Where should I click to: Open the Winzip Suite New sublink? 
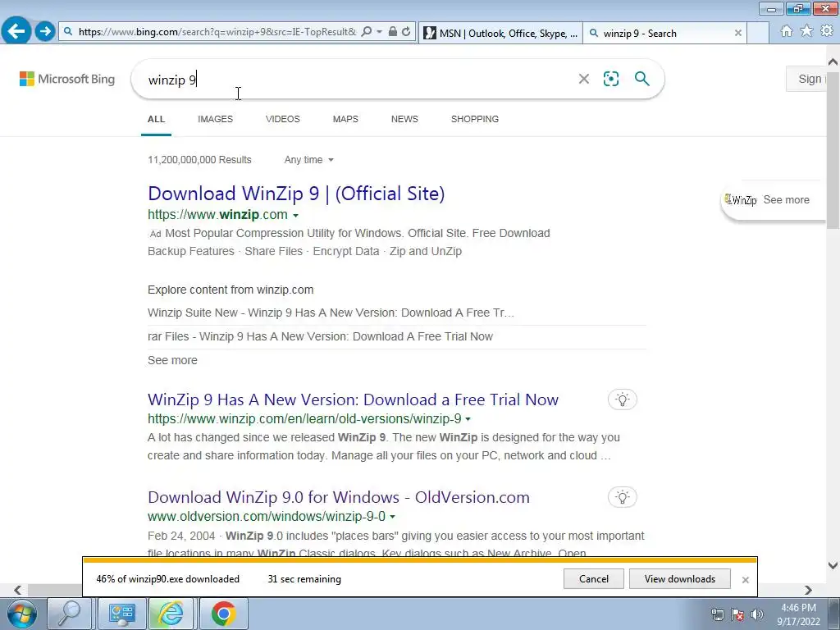[331, 313]
